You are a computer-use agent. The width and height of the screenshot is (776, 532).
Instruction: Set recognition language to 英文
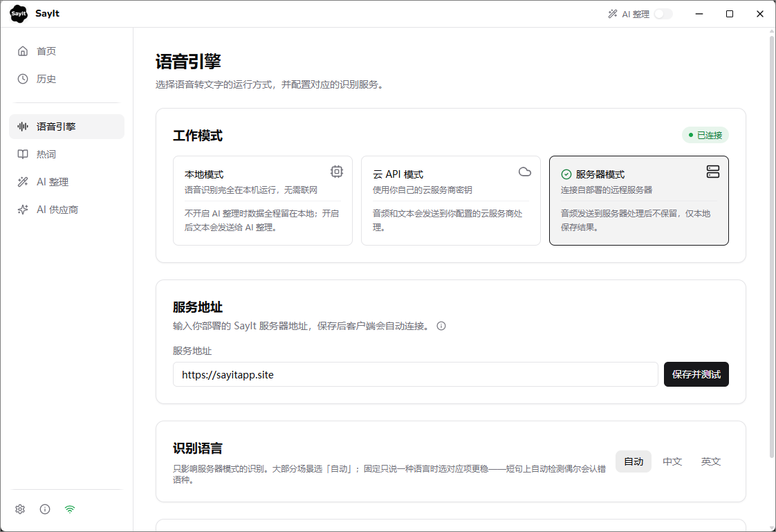[x=711, y=461]
